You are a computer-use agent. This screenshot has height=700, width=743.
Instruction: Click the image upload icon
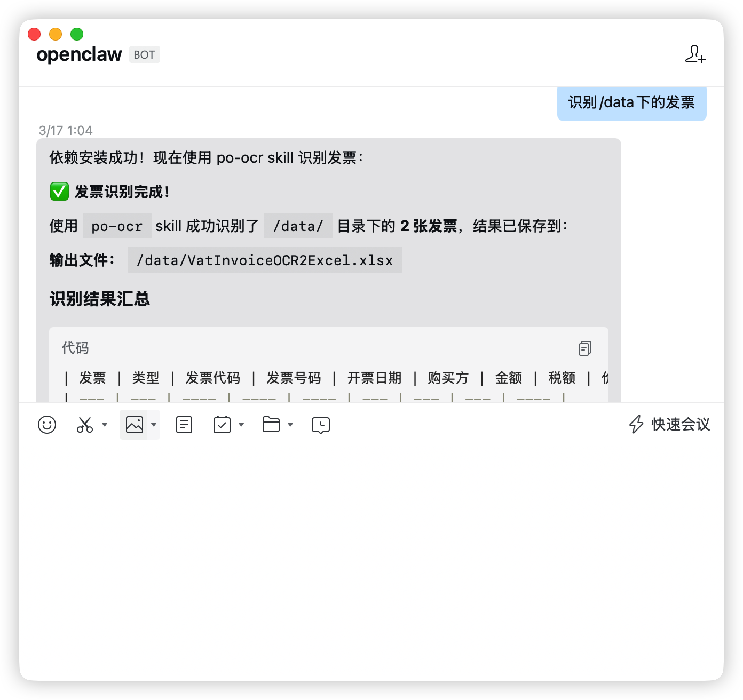click(x=135, y=425)
